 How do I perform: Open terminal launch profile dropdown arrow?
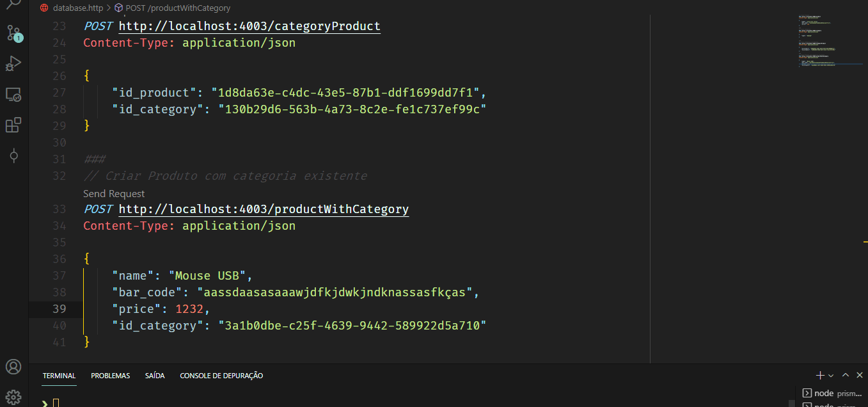[831, 376]
